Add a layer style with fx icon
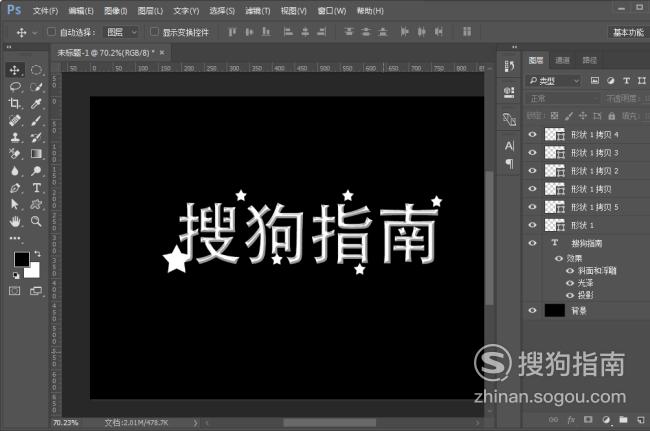650x431 pixels. (x=571, y=420)
